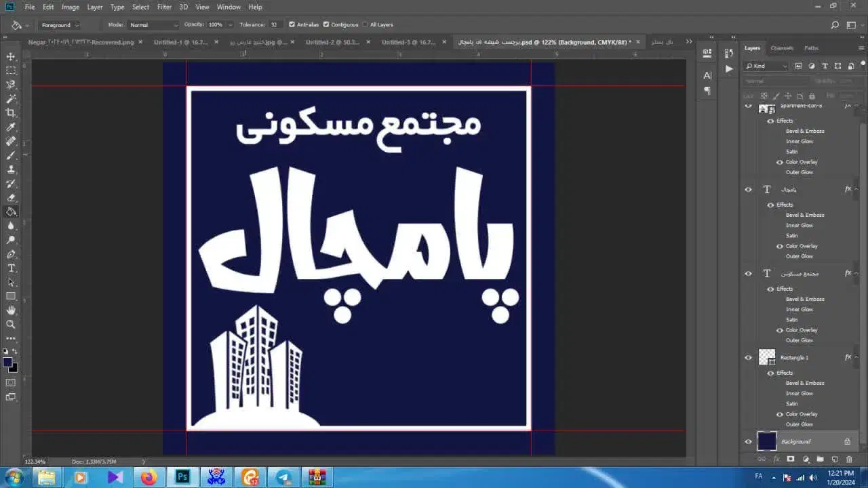
Task: Enable the All Layers checkbox
Action: [365, 24]
